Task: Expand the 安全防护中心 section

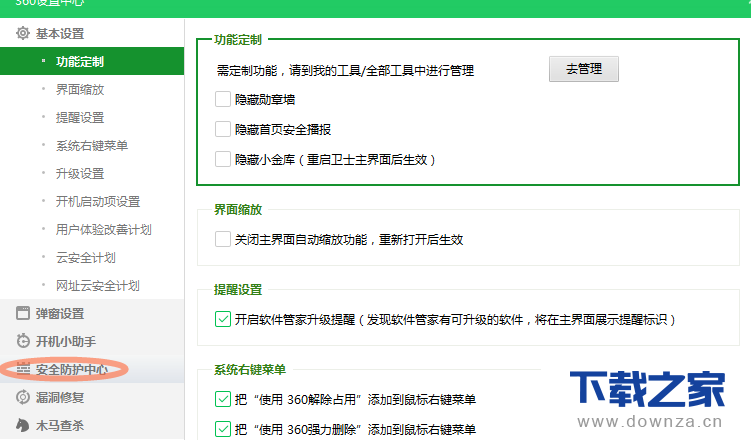Action: pos(92,369)
